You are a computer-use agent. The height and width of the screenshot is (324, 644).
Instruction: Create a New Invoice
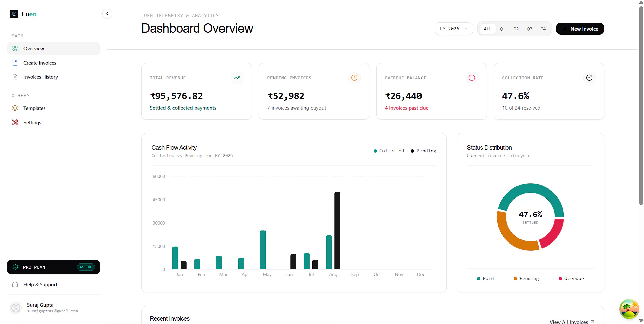(x=580, y=29)
